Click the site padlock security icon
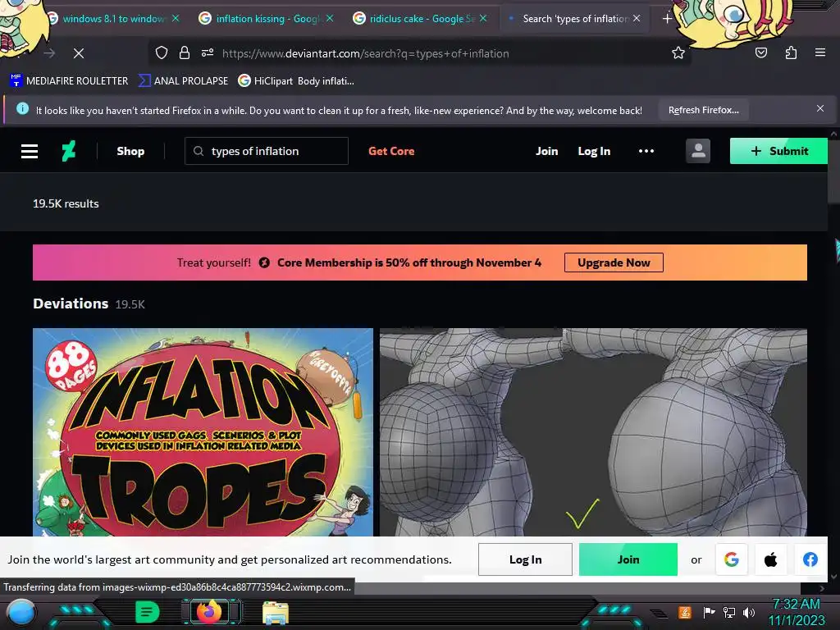The width and height of the screenshot is (840, 630). tap(185, 53)
